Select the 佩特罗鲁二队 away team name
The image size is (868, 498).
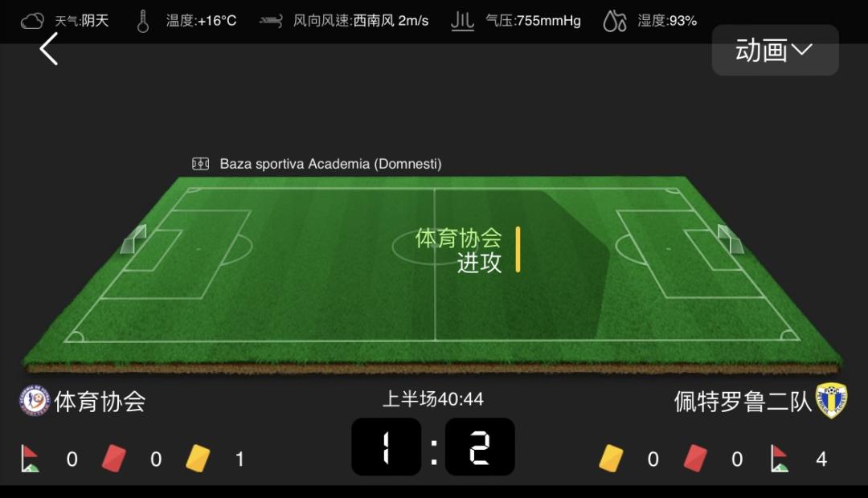(743, 402)
